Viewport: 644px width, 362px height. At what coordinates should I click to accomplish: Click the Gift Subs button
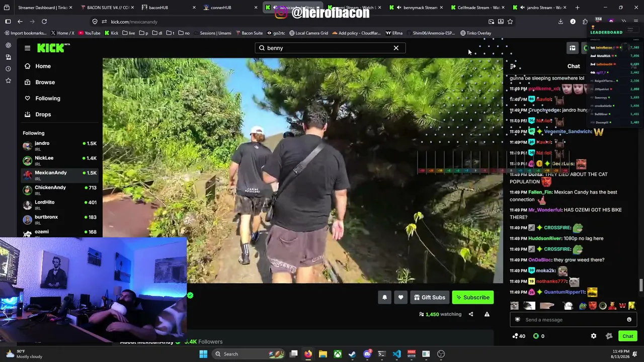[430, 297]
